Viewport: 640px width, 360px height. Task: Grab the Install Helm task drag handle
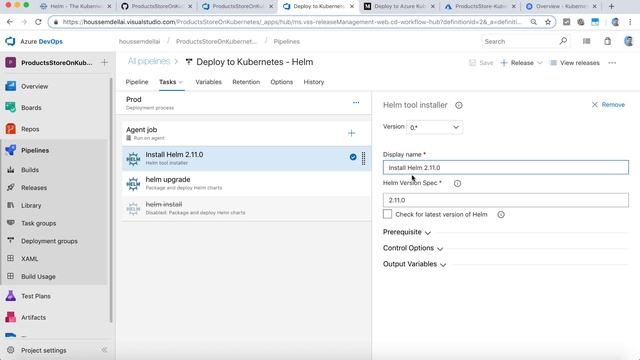tap(363, 158)
